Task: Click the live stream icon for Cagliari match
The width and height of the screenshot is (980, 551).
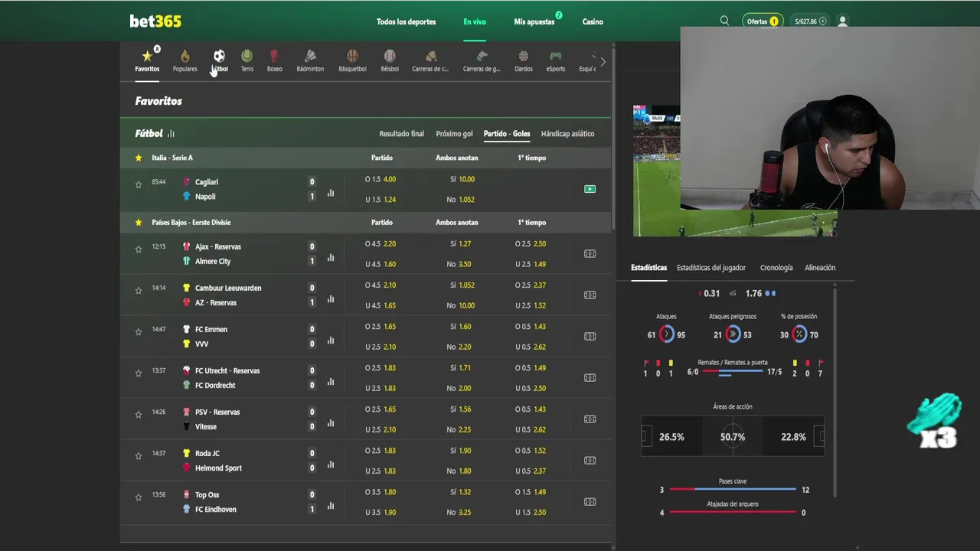Action: 590,189
